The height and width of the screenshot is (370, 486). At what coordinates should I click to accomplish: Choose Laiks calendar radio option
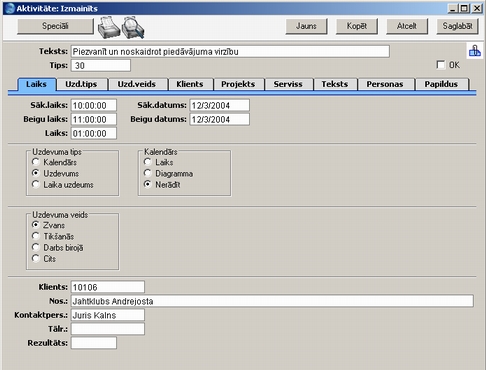(x=148, y=162)
